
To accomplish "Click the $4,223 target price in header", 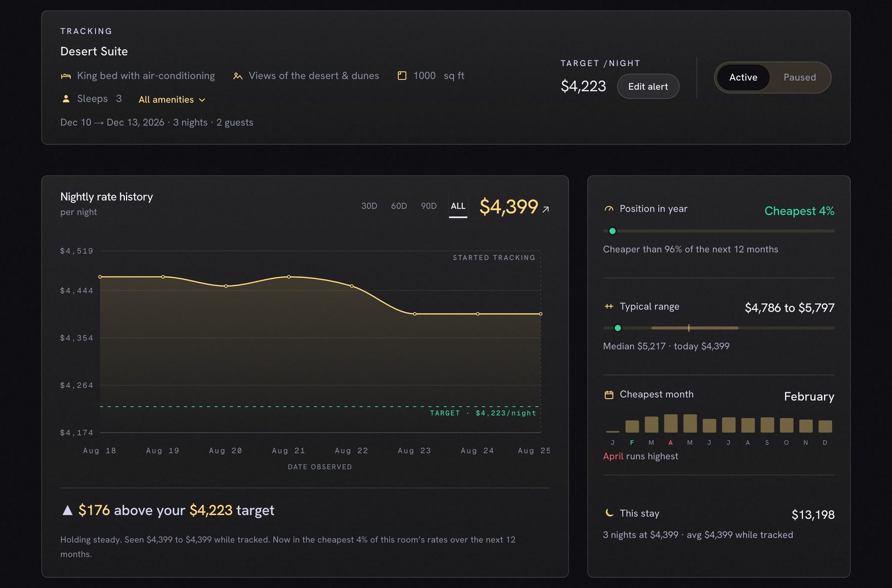I will [x=583, y=86].
